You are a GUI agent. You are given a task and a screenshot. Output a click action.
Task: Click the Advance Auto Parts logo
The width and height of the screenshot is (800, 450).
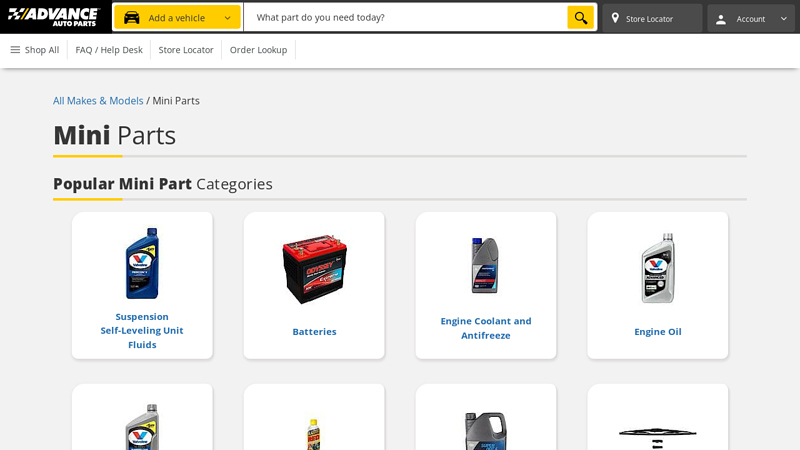click(54, 17)
